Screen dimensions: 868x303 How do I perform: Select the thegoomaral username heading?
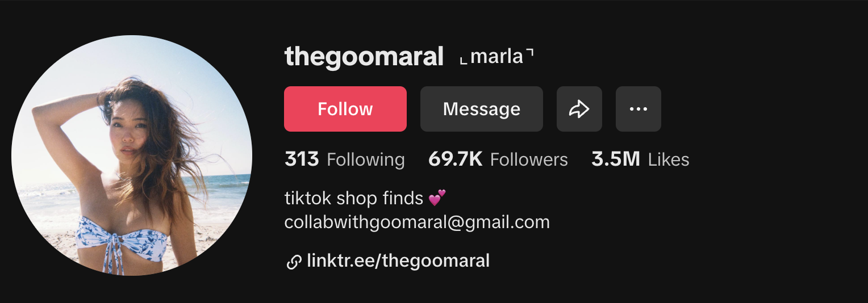(x=364, y=57)
